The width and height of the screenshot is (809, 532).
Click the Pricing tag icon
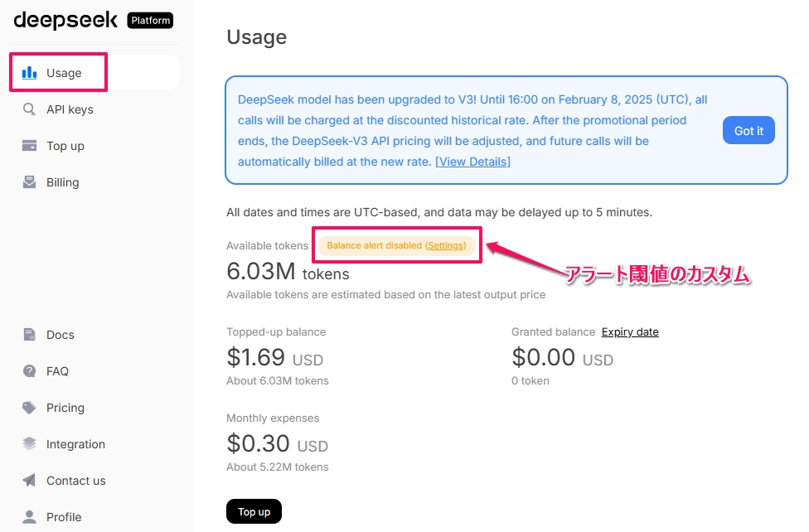pos(29,408)
